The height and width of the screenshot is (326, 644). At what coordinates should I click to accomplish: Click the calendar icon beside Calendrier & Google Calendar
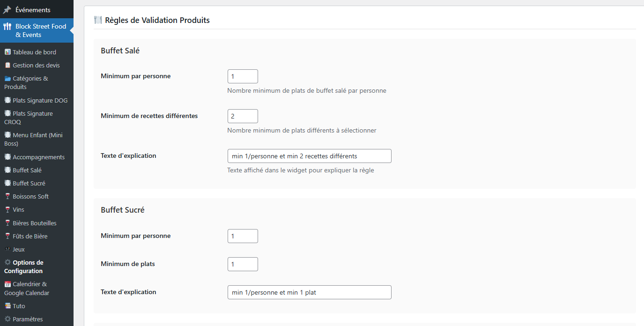7,284
